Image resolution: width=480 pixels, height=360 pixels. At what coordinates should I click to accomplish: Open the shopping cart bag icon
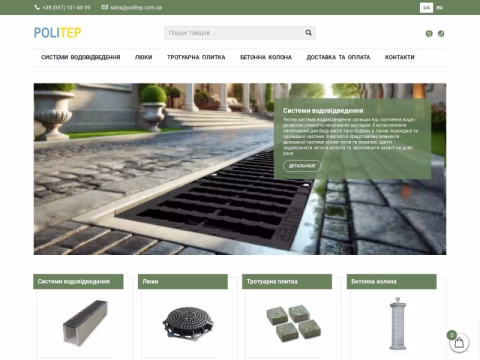click(x=459, y=342)
